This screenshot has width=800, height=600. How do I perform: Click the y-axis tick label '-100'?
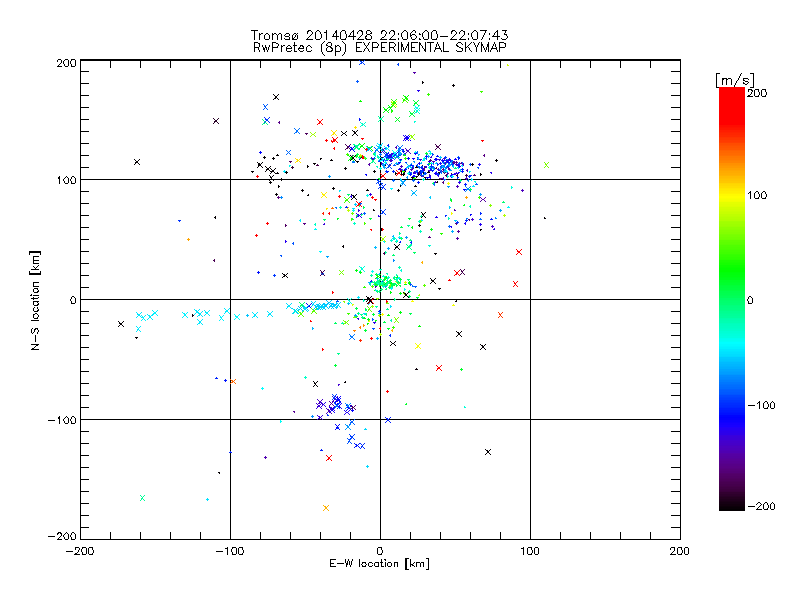tap(62, 420)
